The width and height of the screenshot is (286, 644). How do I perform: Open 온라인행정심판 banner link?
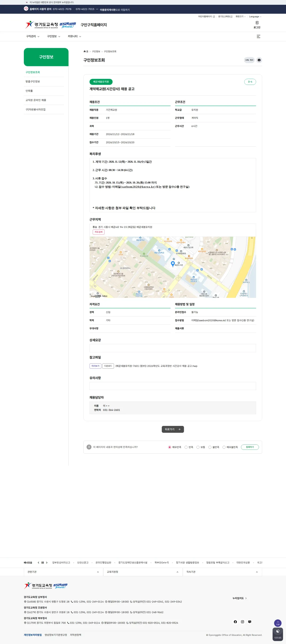103,563
